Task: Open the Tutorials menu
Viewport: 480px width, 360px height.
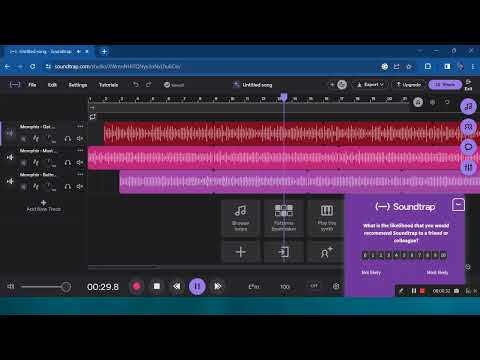Action: tap(108, 85)
